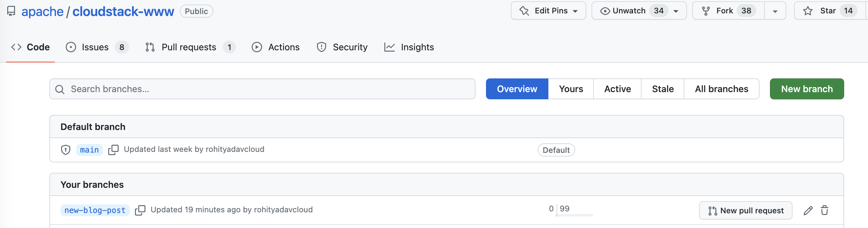Copy the main branch name to clipboard
This screenshot has height=228, width=868.
point(113,150)
